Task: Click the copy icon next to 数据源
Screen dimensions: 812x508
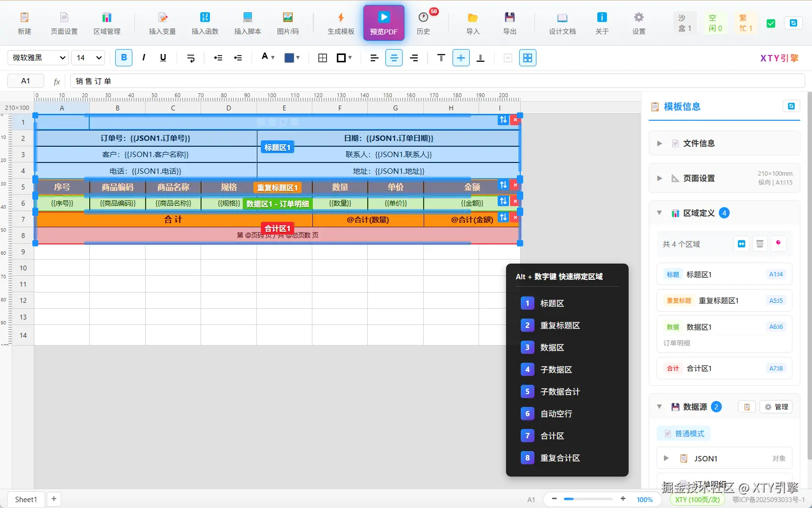Action: 747,407
